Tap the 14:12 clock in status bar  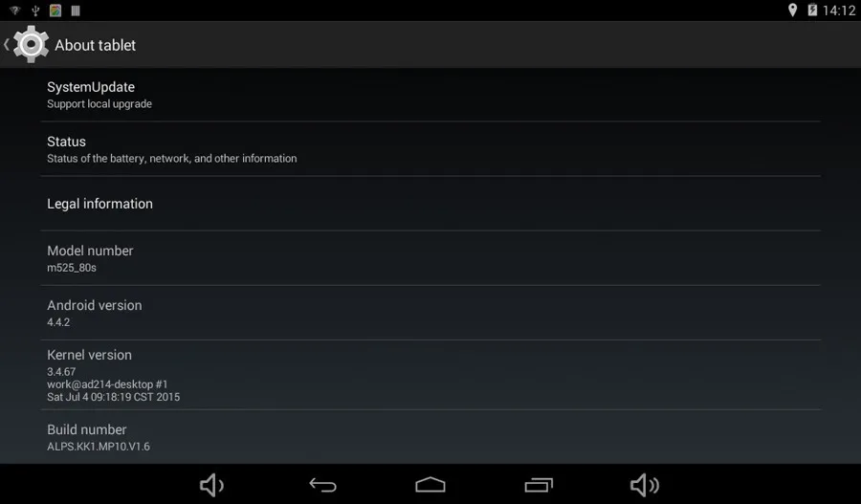coord(839,11)
